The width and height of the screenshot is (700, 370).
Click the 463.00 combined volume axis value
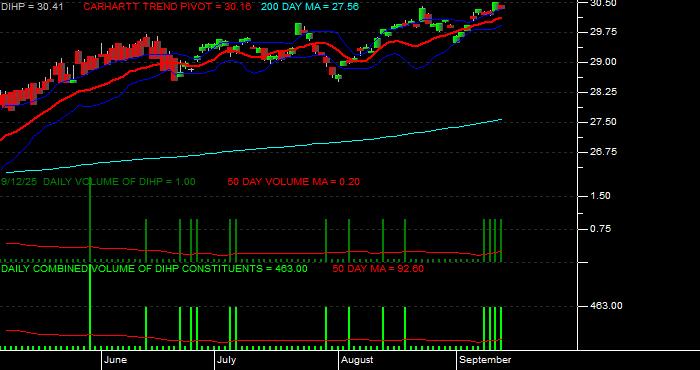point(606,306)
